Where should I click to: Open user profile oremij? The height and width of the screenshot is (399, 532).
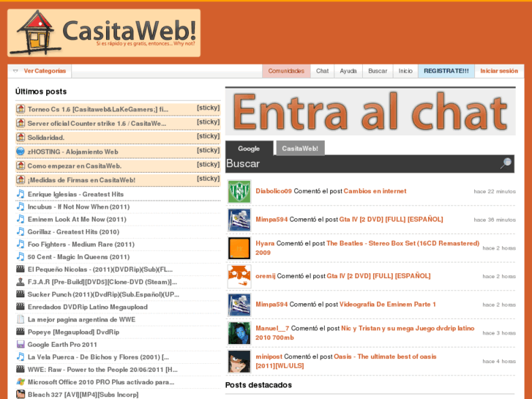266,276
